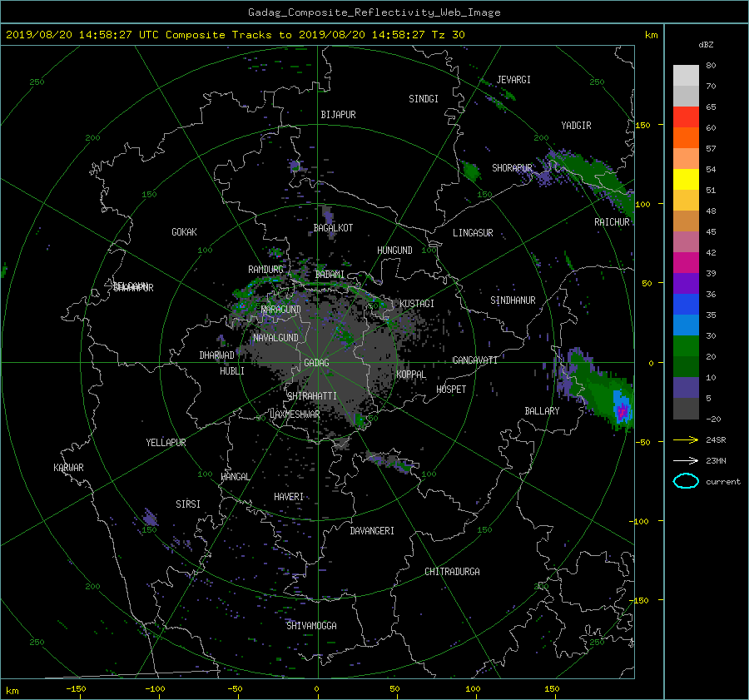Click the GADAG radar center label
The height and width of the screenshot is (700, 749).
point(316,363)
